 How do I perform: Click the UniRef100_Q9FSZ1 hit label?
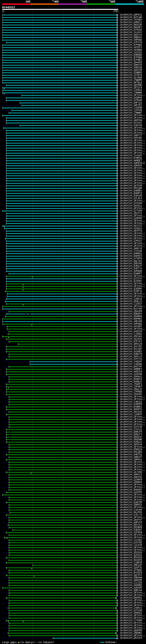point(131,103)
